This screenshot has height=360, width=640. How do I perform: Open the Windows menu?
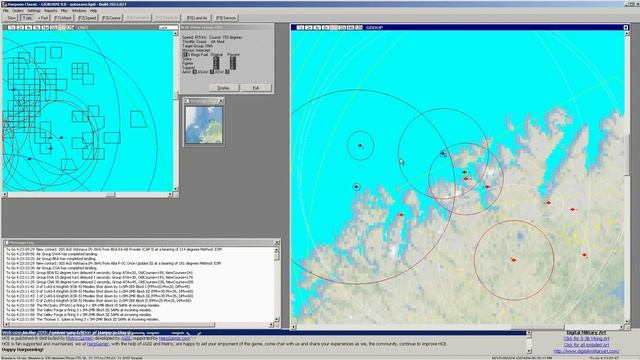79,11
